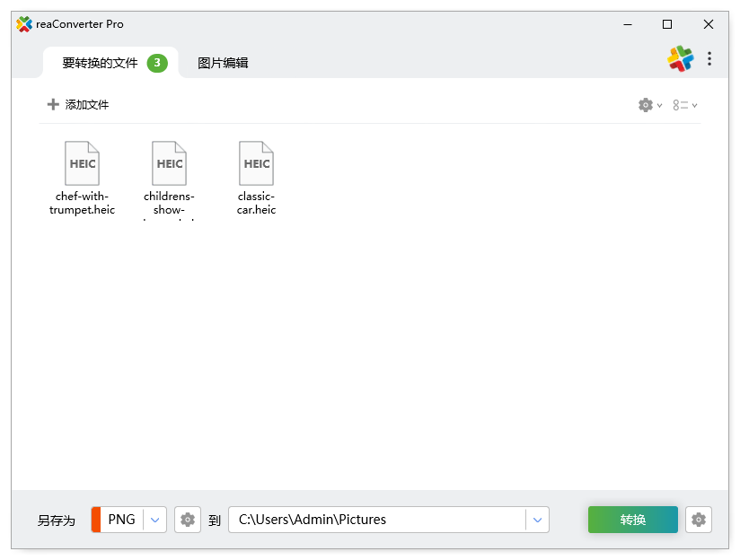Screen dimensions: 740x560
Task: Expand the list view mode dropdown
Action: 685,105
